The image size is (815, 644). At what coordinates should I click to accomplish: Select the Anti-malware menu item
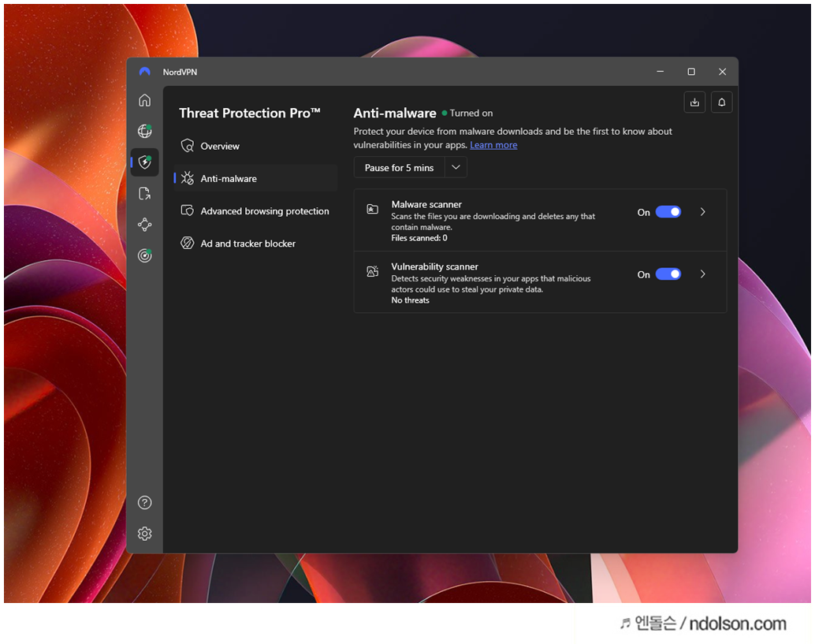point(255,178)
